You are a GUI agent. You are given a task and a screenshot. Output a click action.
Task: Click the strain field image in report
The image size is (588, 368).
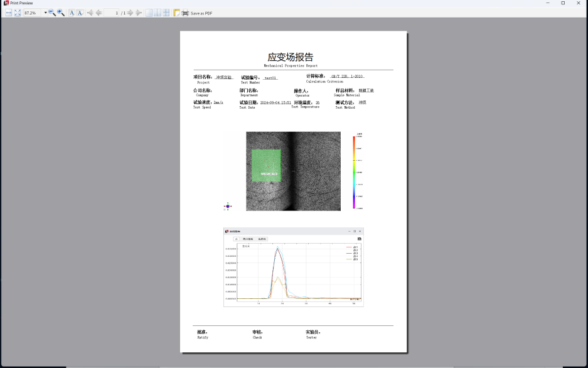[x=293, y=171]
